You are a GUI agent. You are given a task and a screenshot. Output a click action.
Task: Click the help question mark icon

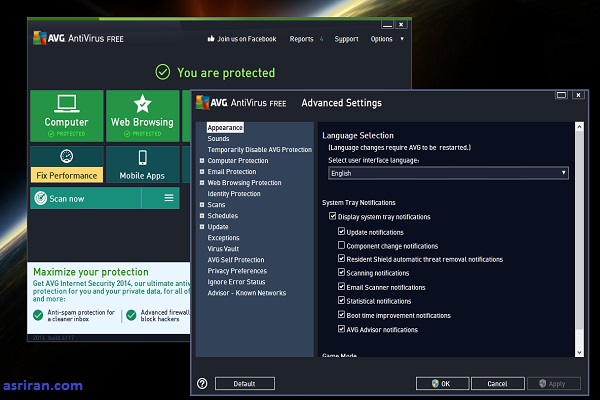point(202,383)
